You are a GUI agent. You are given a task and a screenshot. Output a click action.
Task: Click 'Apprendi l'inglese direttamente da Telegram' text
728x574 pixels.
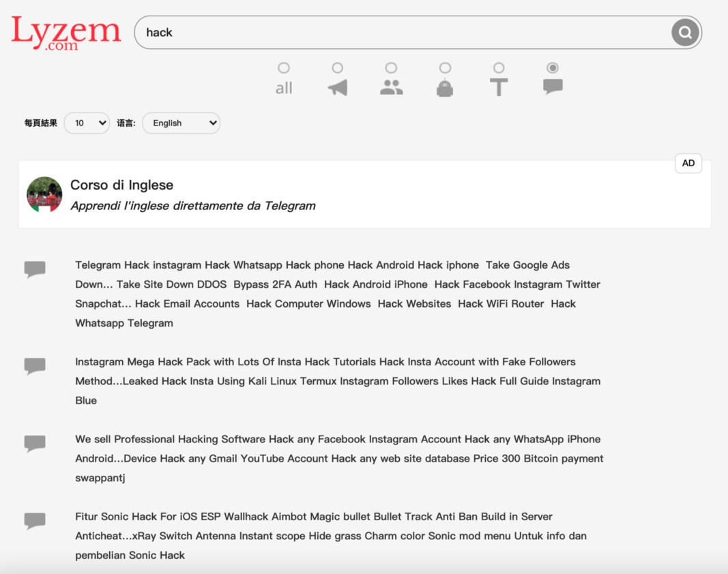[x=193, y=206]
